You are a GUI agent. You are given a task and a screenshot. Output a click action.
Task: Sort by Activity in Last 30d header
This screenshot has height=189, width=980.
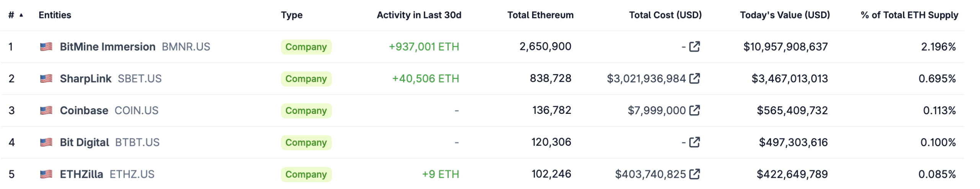point(419,15)
